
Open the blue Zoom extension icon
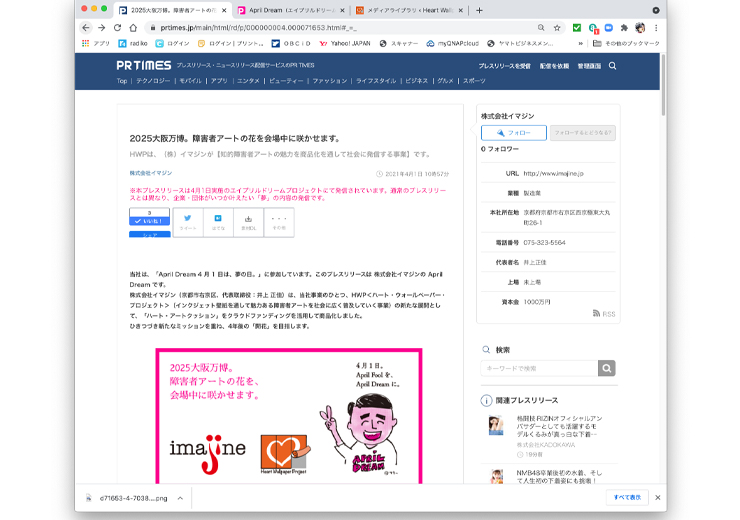click(x=609, y=28)
